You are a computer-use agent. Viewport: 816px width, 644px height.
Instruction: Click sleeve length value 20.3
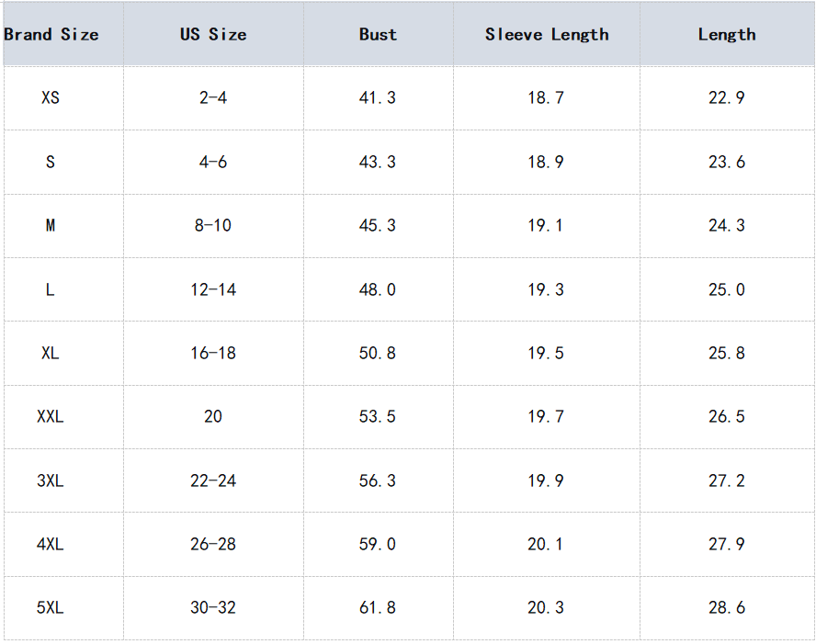(x=546, y=607)
